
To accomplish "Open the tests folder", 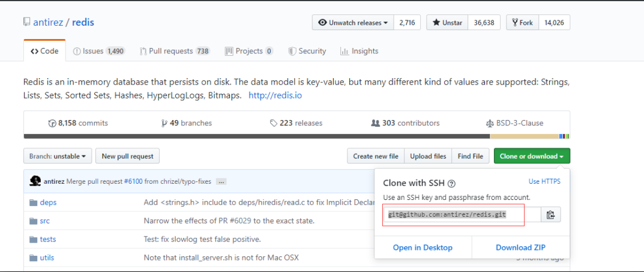I will click(48, 239).
